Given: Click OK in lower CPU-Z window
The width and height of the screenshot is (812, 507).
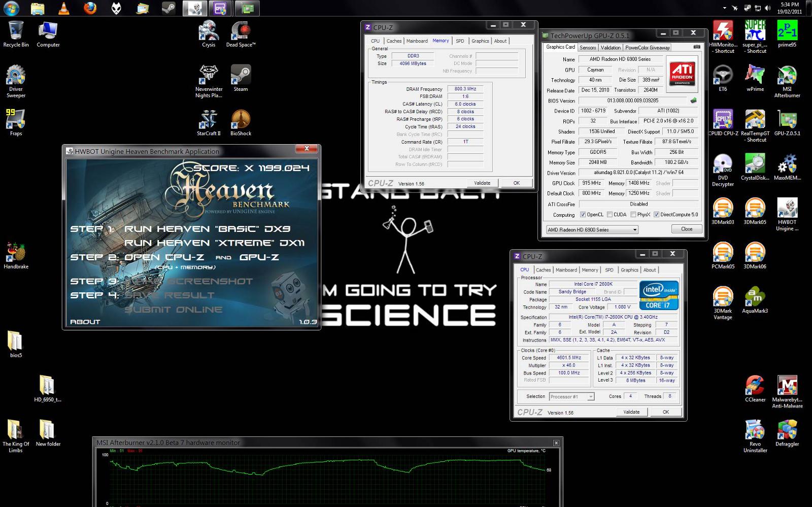Looking at the screenshot, I should click(x=666, y=412).
